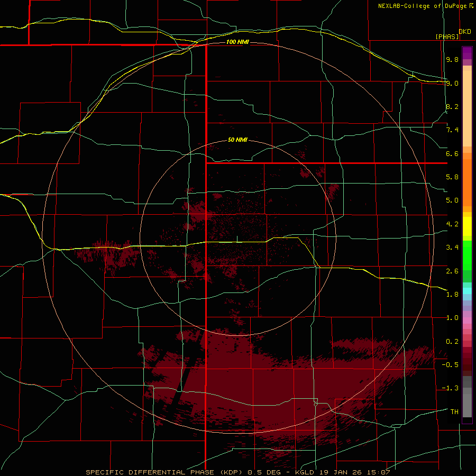Click the -0.5 scale value
The height and width of the screenshot is (476, 476).
450,365
